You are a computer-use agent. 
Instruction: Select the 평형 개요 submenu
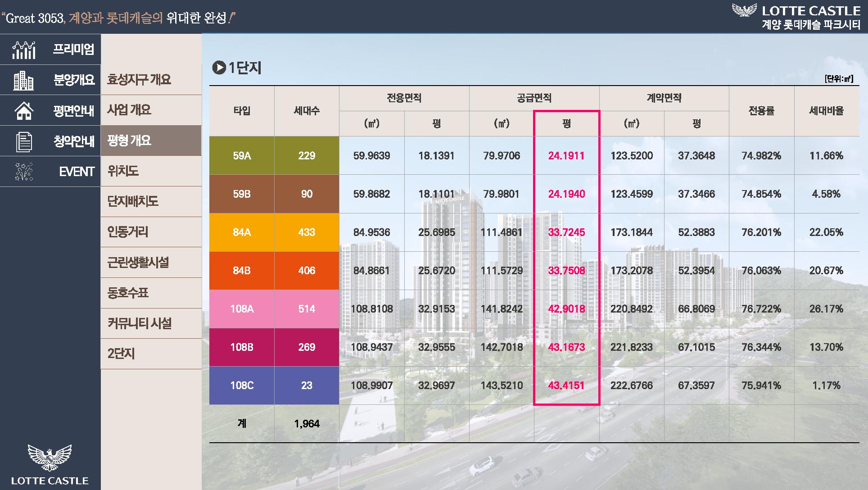(151, 141)
